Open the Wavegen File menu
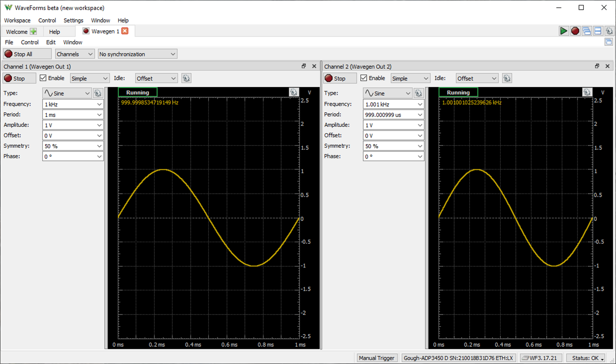616x364 pixels. [x=9, y=42]
